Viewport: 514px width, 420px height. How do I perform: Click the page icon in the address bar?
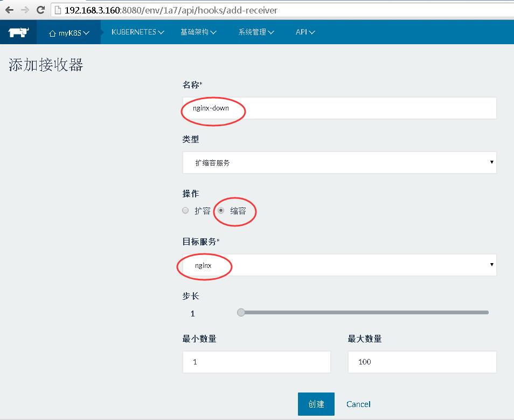click(x=58, y=10)
